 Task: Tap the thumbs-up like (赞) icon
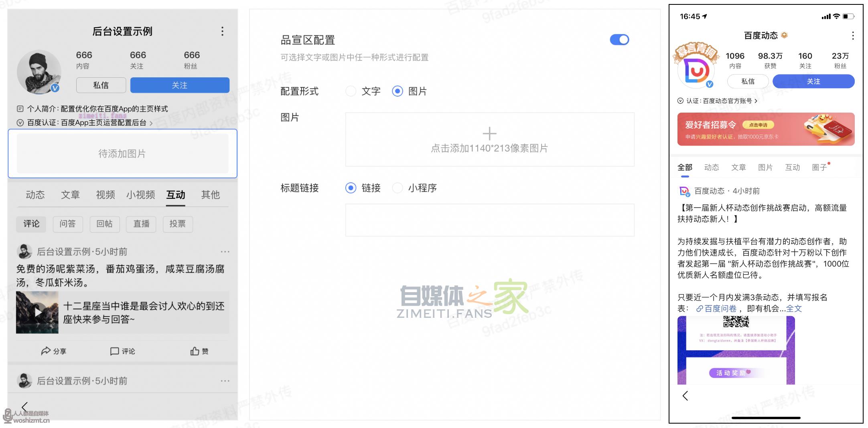(195, 351)
